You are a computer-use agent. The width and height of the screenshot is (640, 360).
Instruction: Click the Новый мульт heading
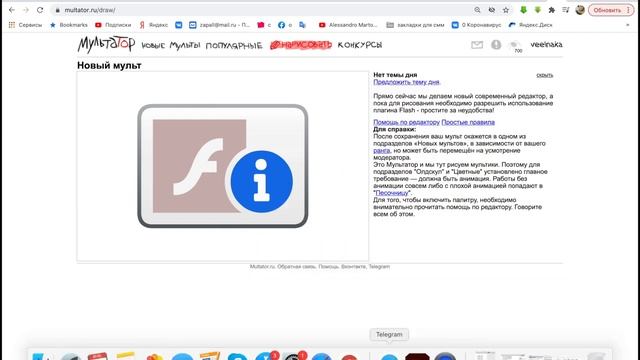point(109,65)
